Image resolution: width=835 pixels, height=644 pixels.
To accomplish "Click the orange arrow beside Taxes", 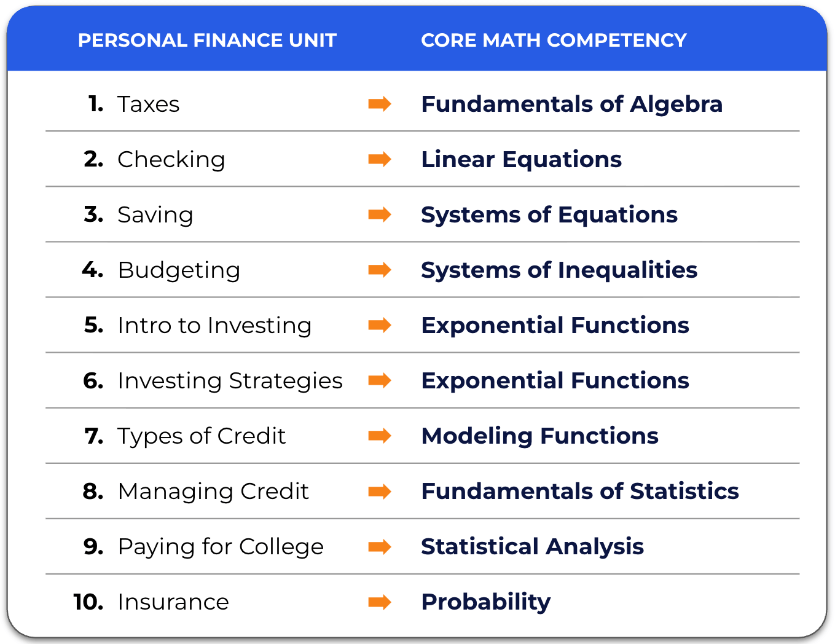I will pos(380,104).
